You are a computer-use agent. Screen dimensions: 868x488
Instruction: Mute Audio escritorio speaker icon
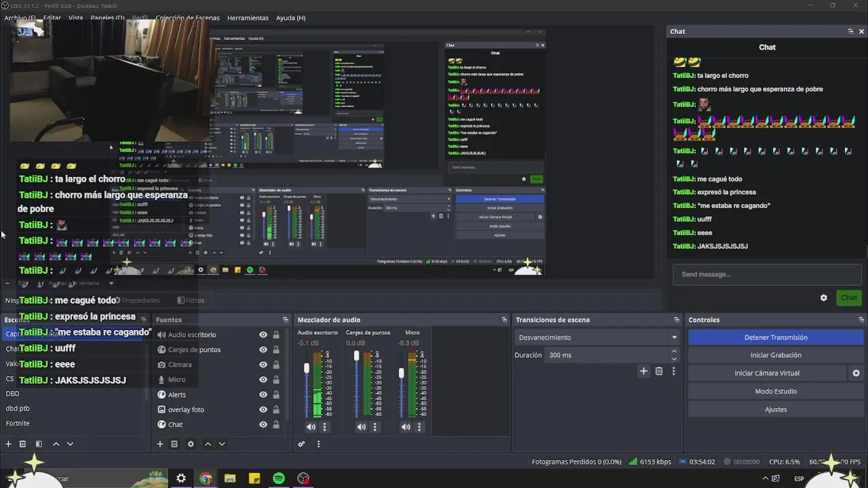[x=311, y=427]
